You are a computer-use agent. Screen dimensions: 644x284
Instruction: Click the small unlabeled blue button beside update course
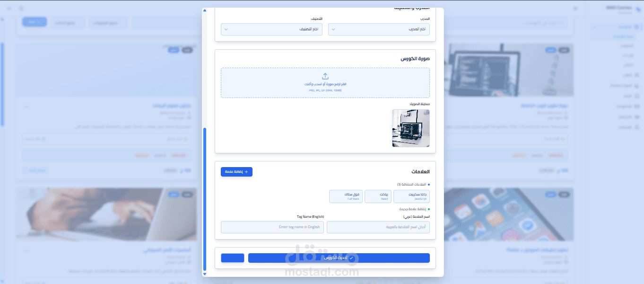click(x=233, y=258)
